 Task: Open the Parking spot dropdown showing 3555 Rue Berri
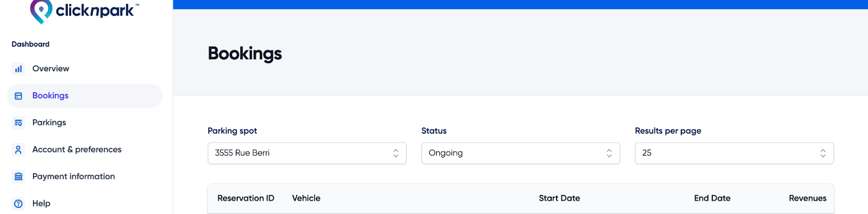tap(307, 153)
